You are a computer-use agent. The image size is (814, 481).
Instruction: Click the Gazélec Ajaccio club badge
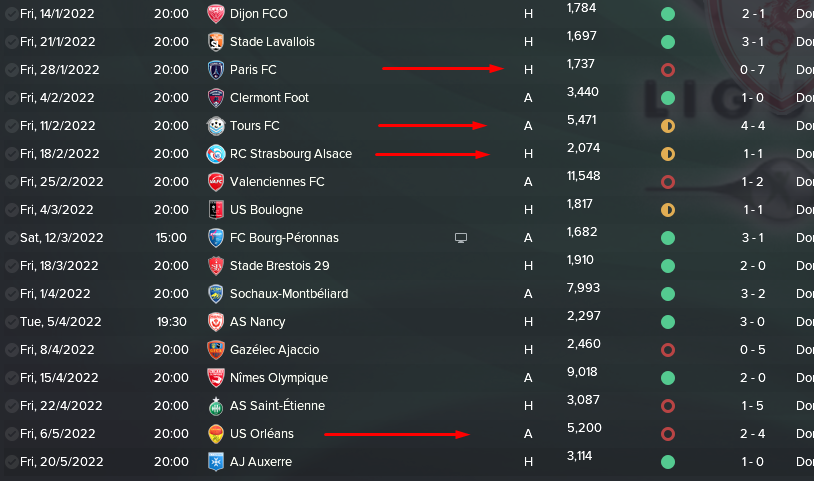click(x=215, y=350)
